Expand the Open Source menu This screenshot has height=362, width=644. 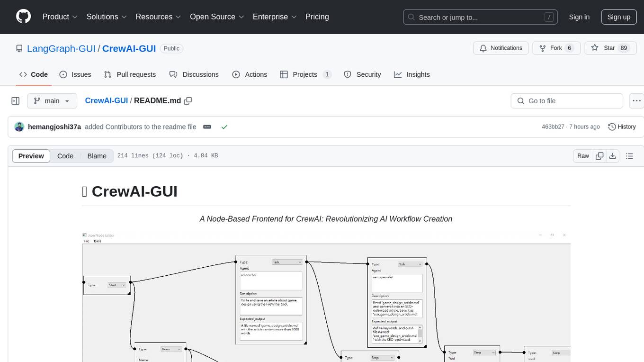point(217,17)
